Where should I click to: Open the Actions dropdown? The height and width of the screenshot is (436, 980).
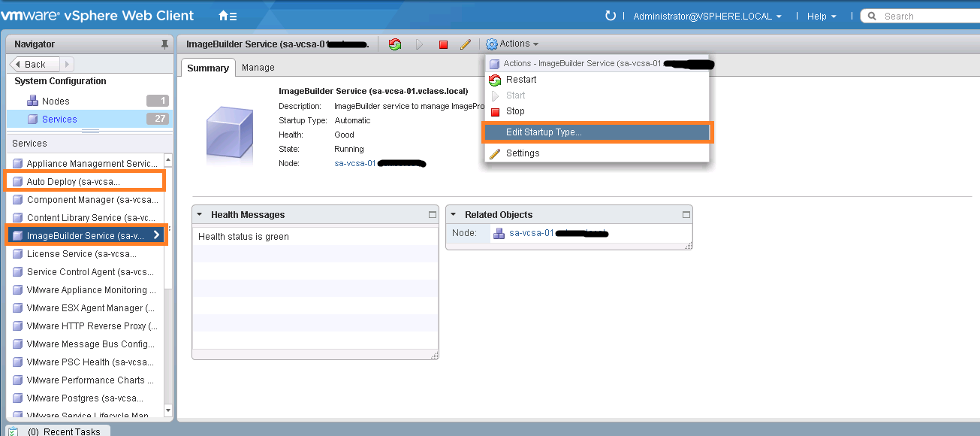pyautogui.click(x=513, y=44)
